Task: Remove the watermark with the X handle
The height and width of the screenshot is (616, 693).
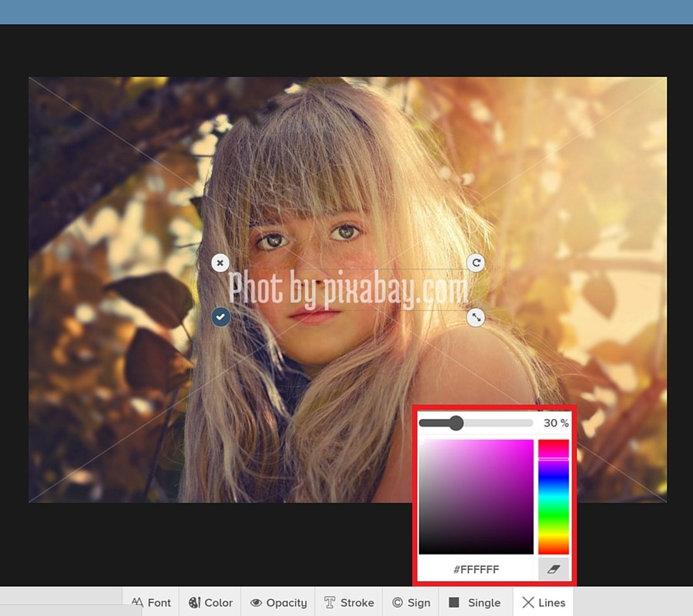Action: 220,263
